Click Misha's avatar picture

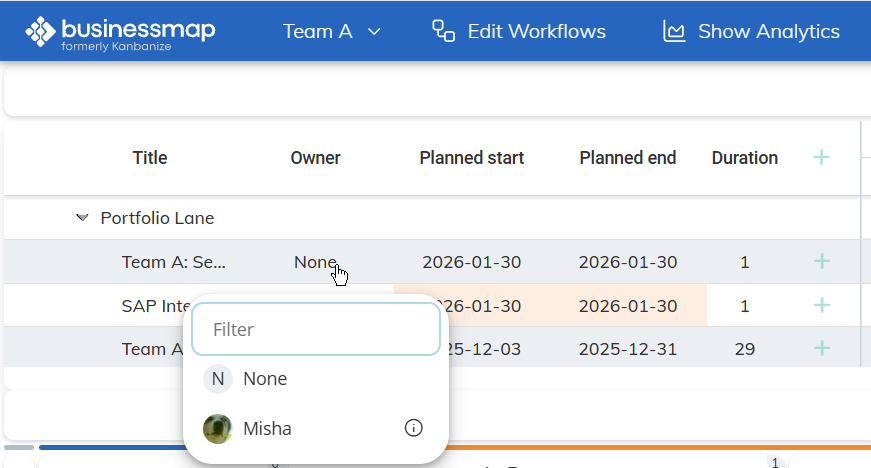click(218, 429)
